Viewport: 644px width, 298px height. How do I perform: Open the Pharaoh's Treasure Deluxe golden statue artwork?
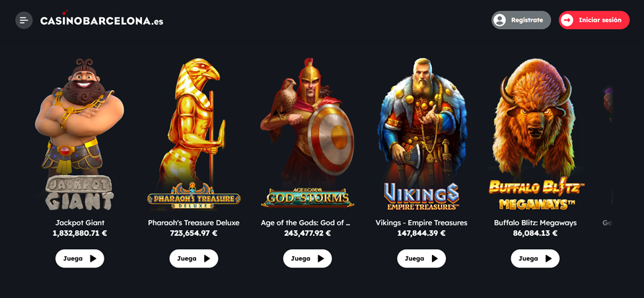(194, 134)
